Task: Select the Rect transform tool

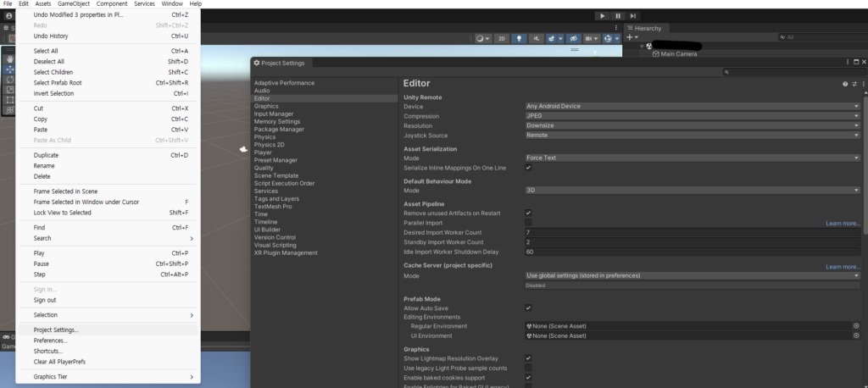Action: coord(10,100)
